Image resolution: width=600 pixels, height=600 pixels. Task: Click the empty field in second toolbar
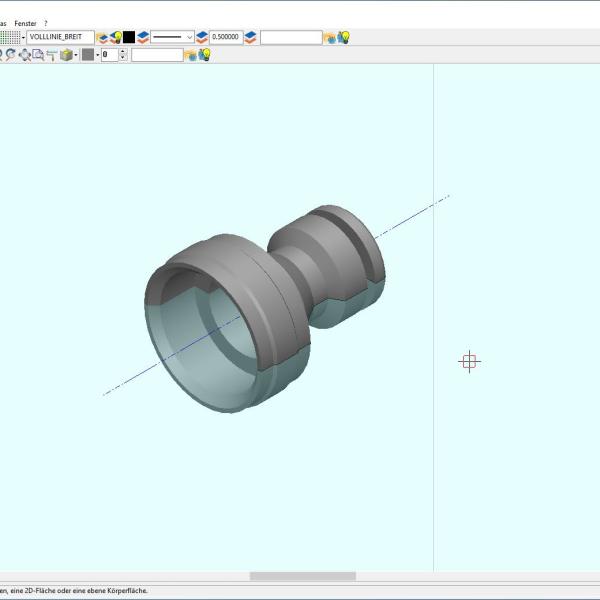tap(157, 55)
